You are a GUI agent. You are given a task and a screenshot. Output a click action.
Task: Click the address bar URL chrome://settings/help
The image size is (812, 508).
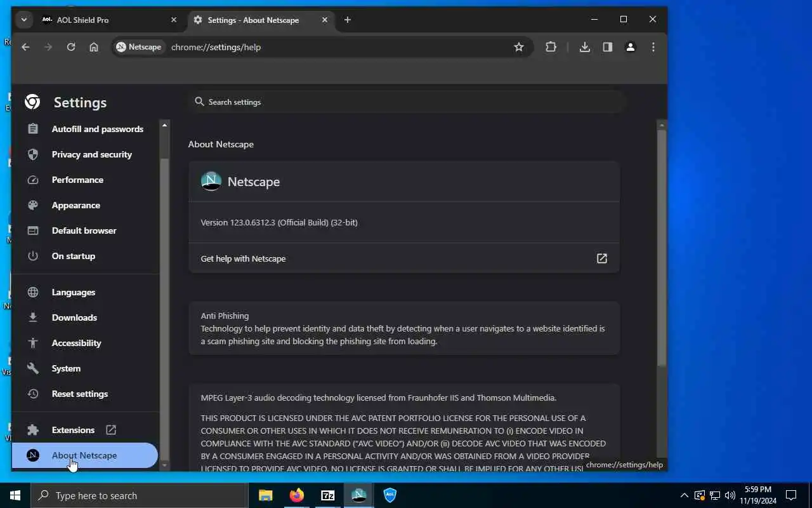[x=216, y=47]
